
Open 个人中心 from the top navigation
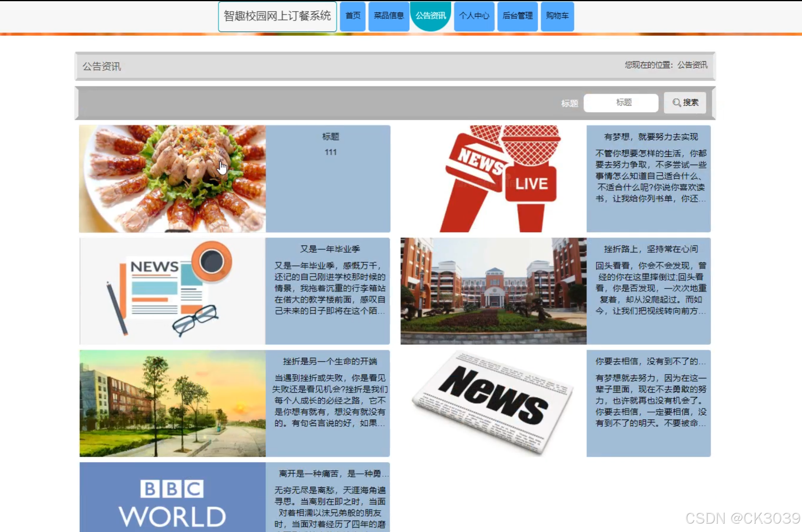pos(474,16)
